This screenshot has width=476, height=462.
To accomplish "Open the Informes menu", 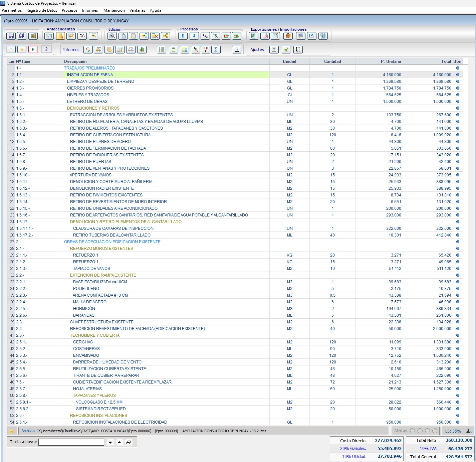I will click(x=90, y=10).
